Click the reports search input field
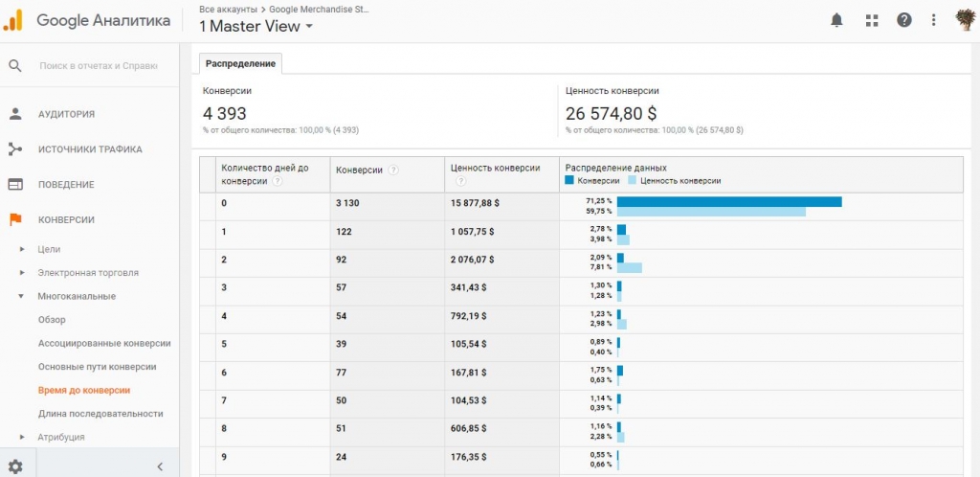 click(99, 65)
